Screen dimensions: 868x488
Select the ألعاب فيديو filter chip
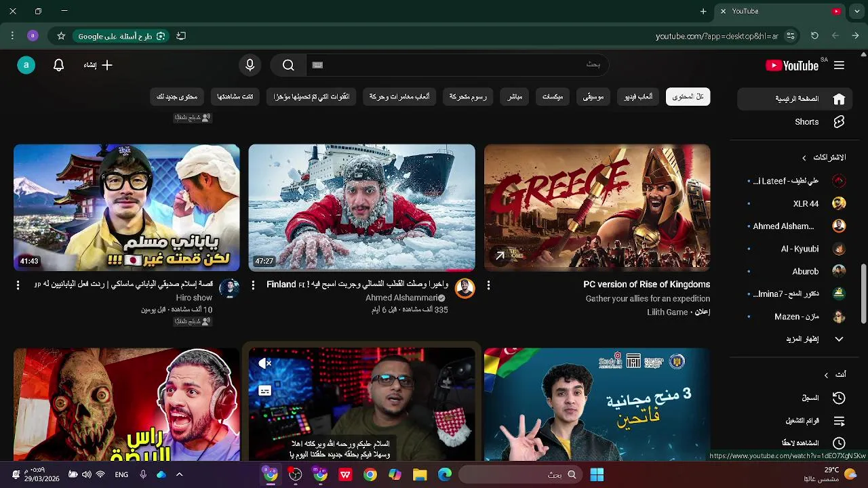(x=639, y=97)
